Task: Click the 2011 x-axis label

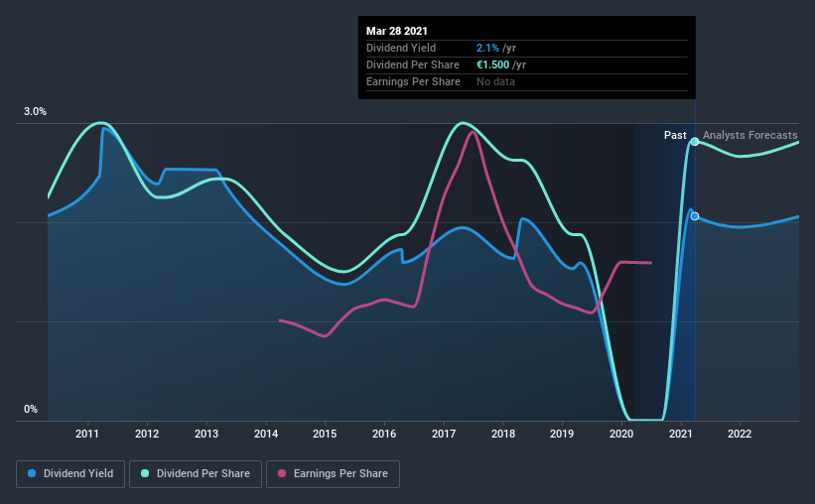Action: (x=87, y=434)
